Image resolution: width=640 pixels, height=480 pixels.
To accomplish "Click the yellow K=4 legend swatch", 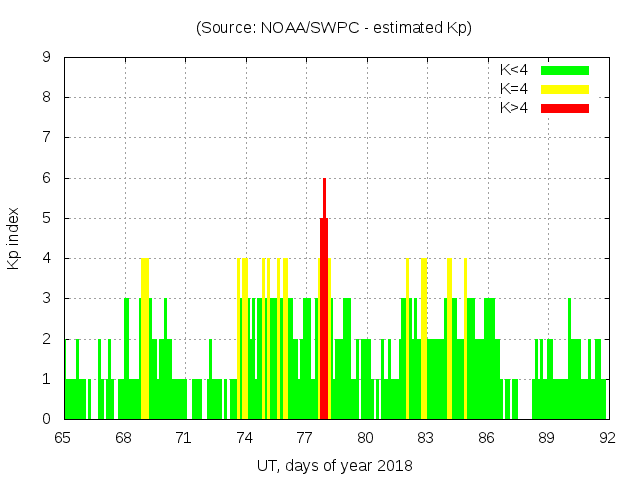I will click(565, 89).
